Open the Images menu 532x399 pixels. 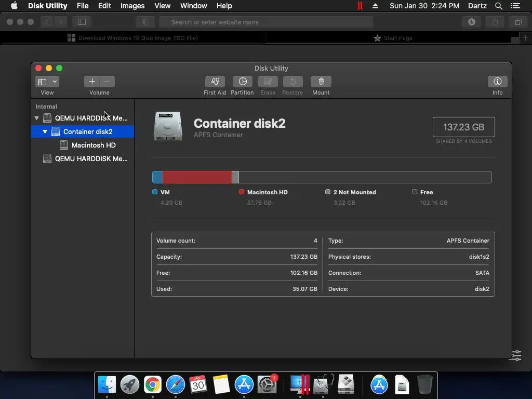pos(132,6)
